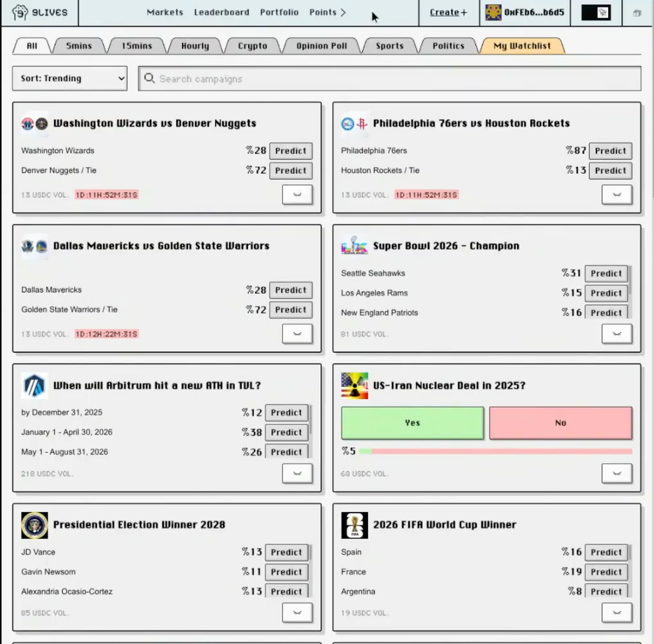Toggle the dark mode theme switch
This screenshot has width=654, height=644.
[596, 13]
